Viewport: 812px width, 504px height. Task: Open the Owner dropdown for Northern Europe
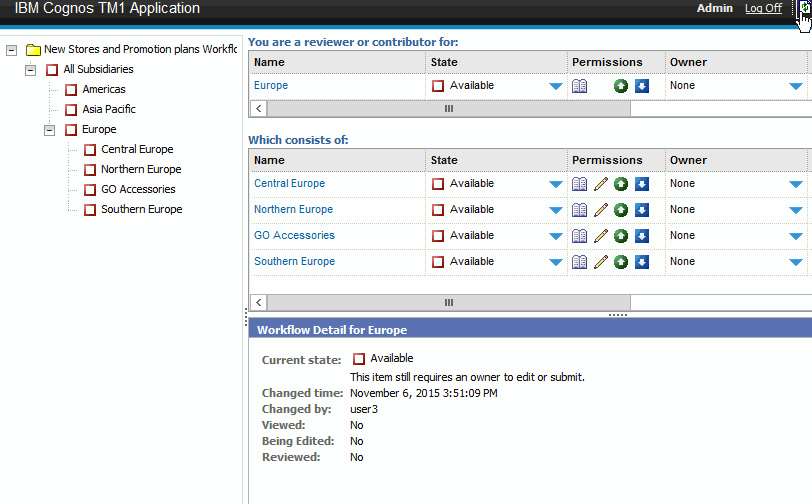[x=795, y=210]
